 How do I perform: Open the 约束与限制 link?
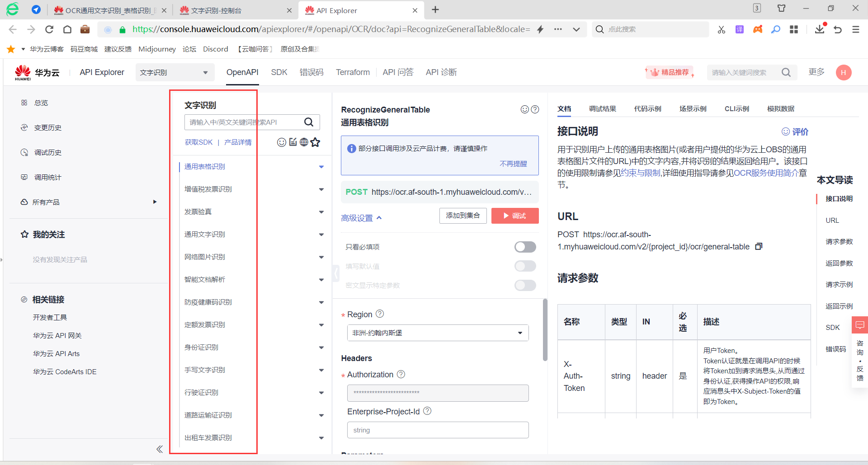pos(641,173)
